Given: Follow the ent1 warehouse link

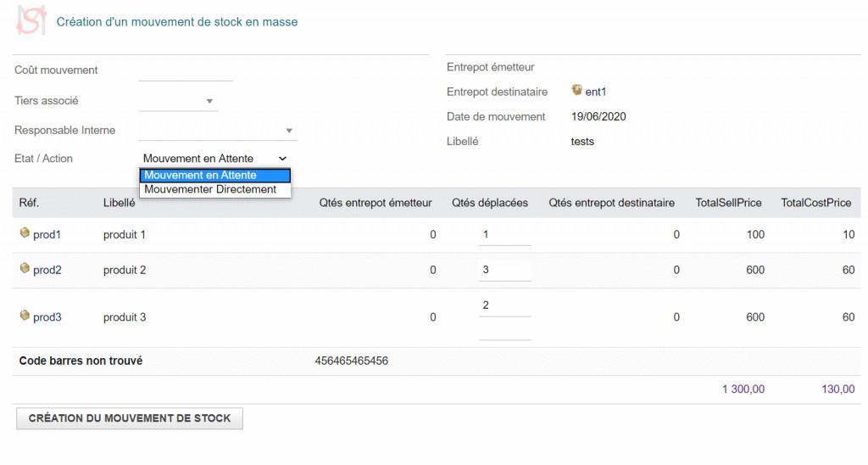Looking at the screenshot, I should [x=596, y=92].
